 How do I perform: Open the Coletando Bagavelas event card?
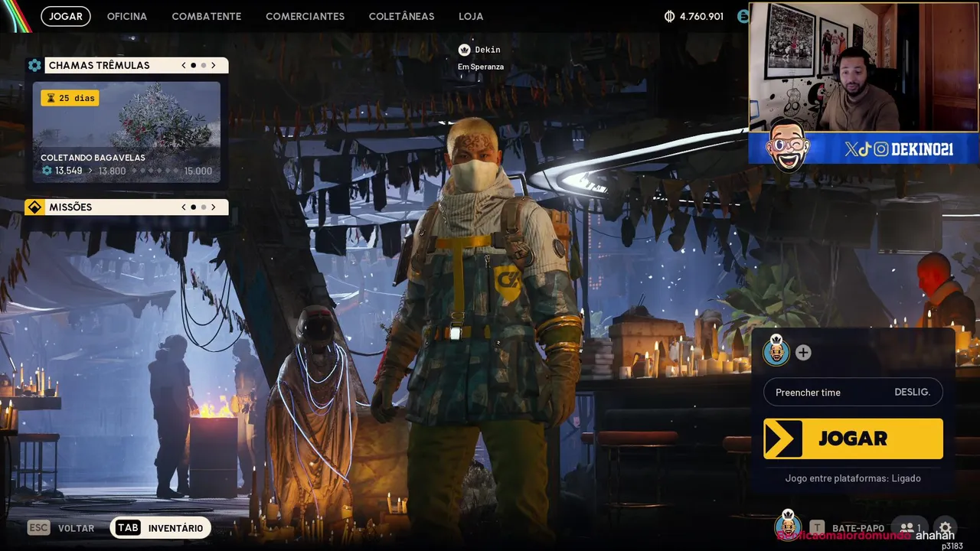point(126,132)
